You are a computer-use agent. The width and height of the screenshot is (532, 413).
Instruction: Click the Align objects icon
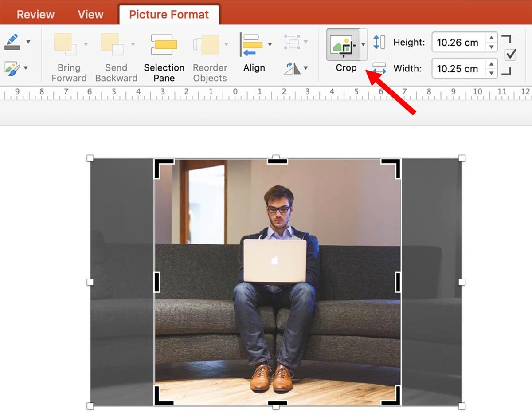click(251, 45)
